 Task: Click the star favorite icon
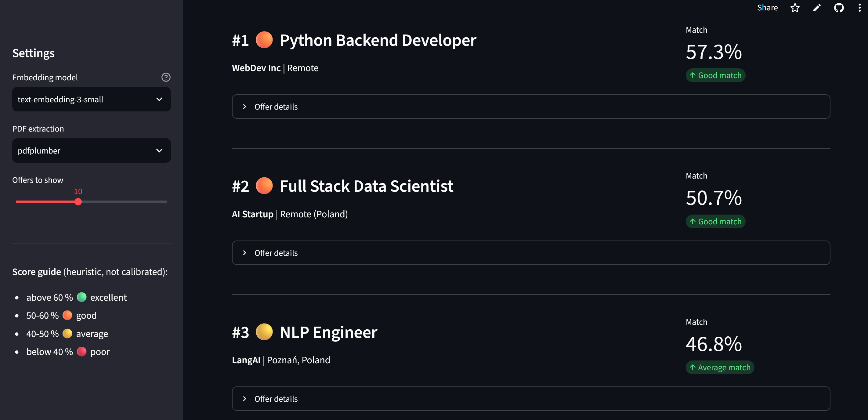(x=795, y=8)
